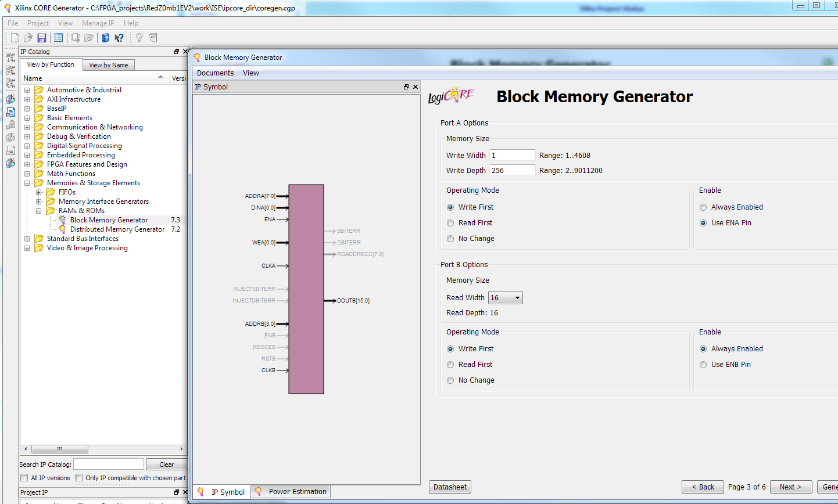Click the Write Depth input field
Viewport: 838px width, 504px height.
point(512,170)
